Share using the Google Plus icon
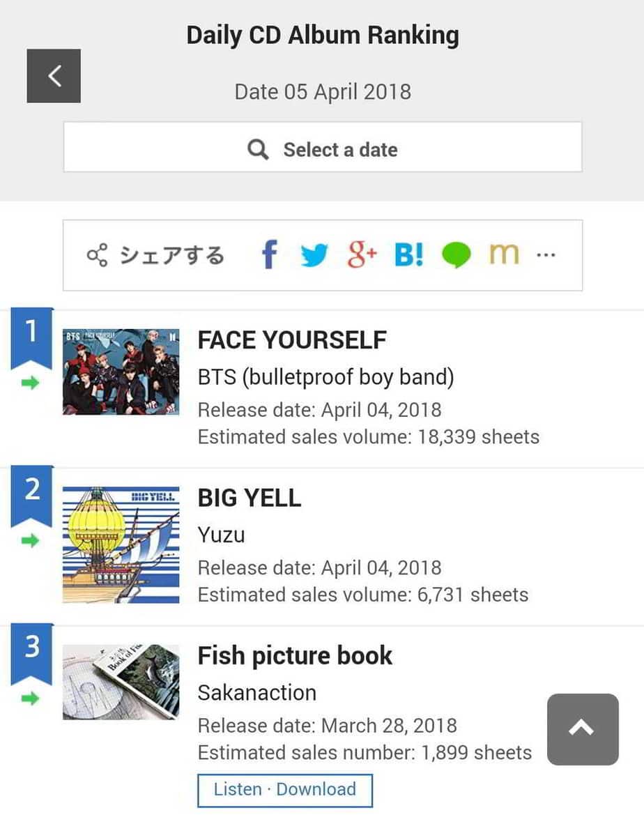644x824 pixels. 362,255
